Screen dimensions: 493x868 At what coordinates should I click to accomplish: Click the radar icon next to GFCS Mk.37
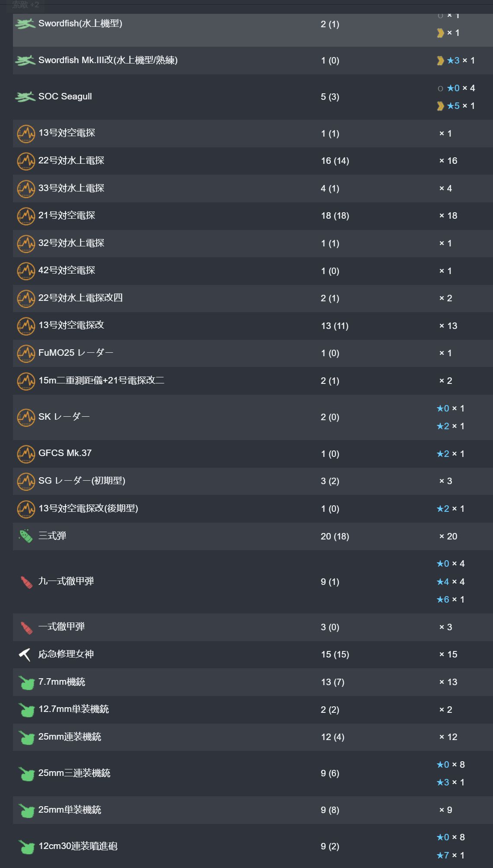point(26,454)
